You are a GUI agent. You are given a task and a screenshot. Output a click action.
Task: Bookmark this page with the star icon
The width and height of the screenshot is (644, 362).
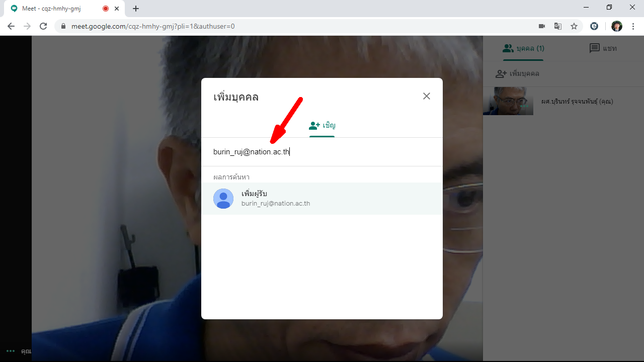574,26
